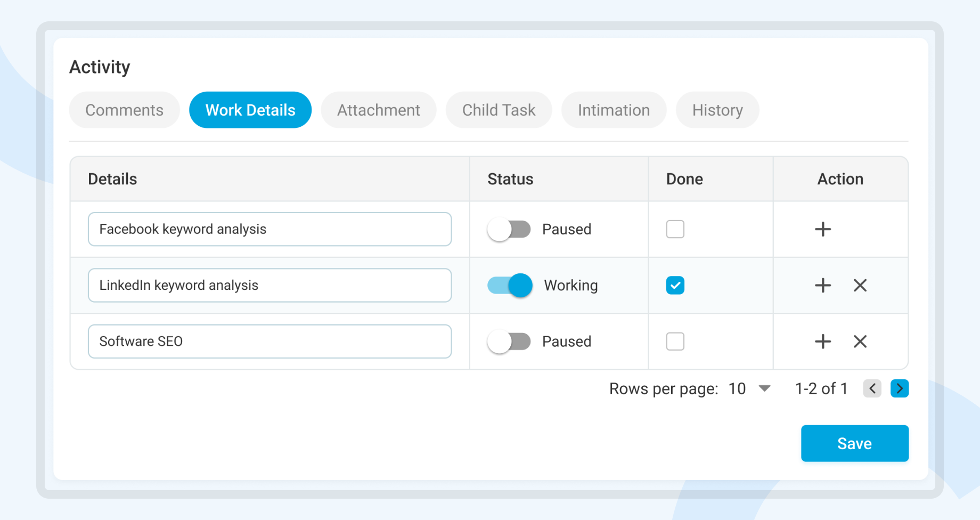Add row after Facebook keyword analysis
The image size is (980, 520).
pyautogui.click(x=823, y=229)
